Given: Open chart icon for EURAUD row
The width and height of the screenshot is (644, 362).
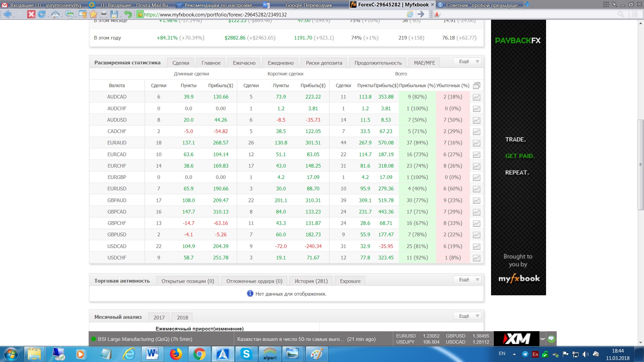Looking at the screenshot, I should tap(476, 143).
